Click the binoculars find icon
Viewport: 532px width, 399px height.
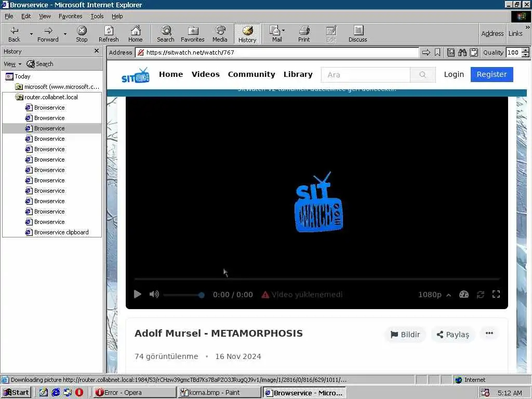[x=462, y=52]
